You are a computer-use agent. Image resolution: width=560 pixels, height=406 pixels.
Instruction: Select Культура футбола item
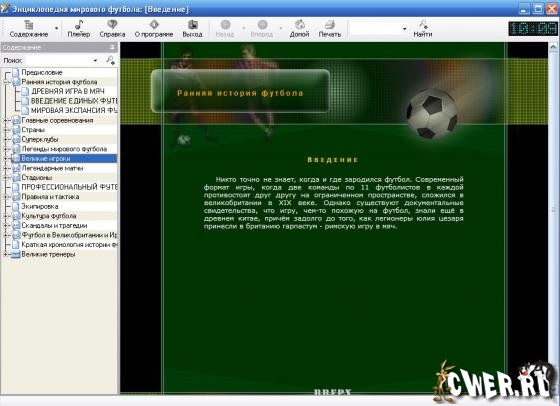pyautogui.click(x=49, y=216)
